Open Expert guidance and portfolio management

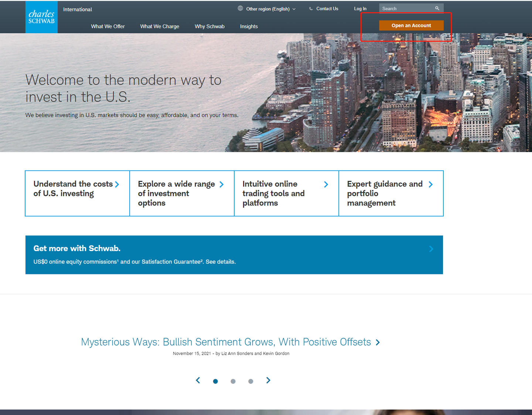point(391,193)
